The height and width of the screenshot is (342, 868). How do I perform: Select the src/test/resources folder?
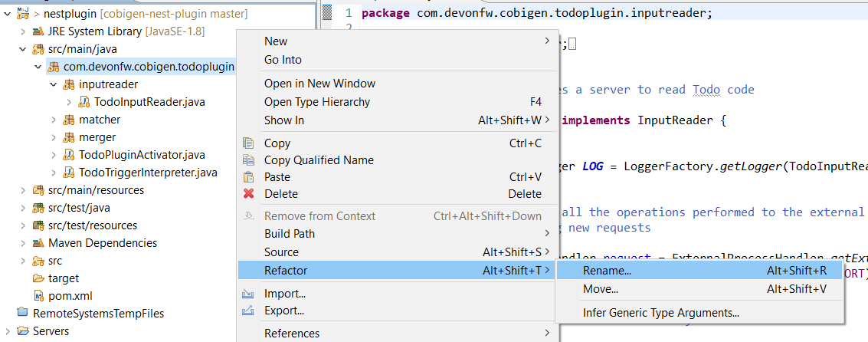click(92, 225)
